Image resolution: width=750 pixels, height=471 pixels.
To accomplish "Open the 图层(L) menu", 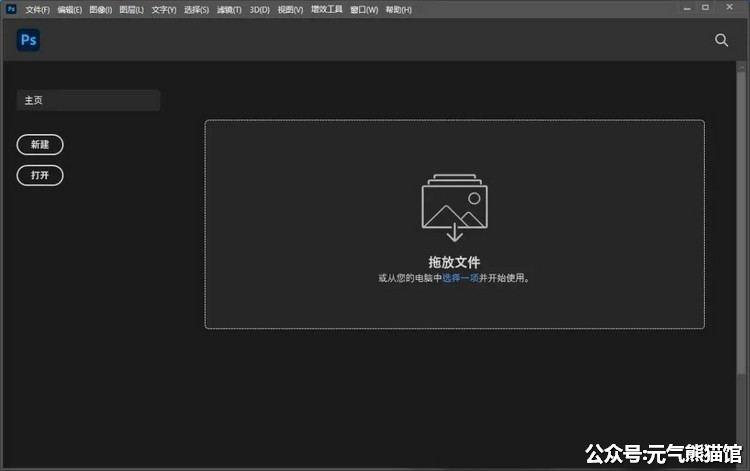I will (x=131, y=9).
